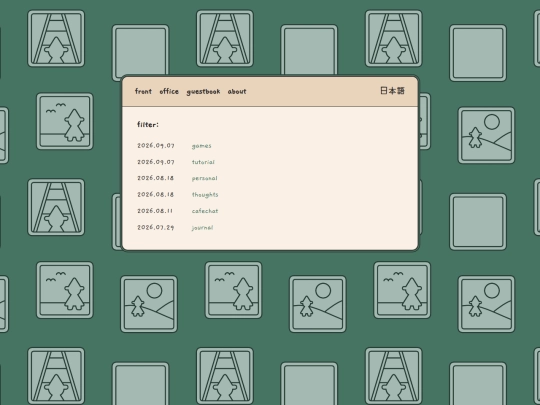The image size is (540, 405).
Task: Click the date next to personal
Action: [x=155, y=178]
